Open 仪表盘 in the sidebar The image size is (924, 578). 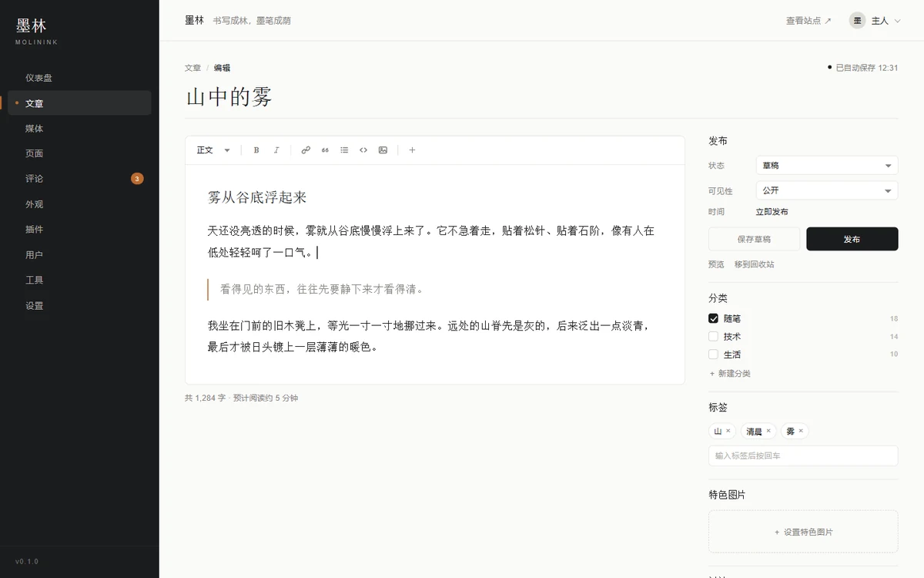[79, 78]
